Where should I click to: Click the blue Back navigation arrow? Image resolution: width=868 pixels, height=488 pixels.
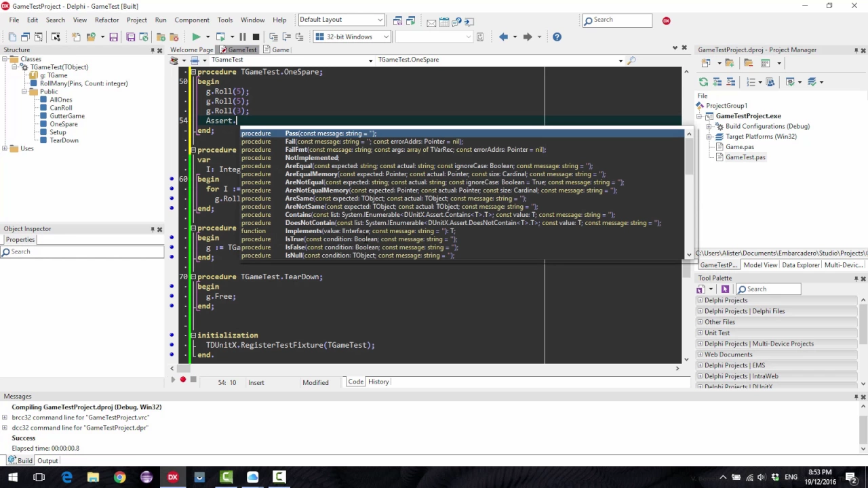click(503, 37)
